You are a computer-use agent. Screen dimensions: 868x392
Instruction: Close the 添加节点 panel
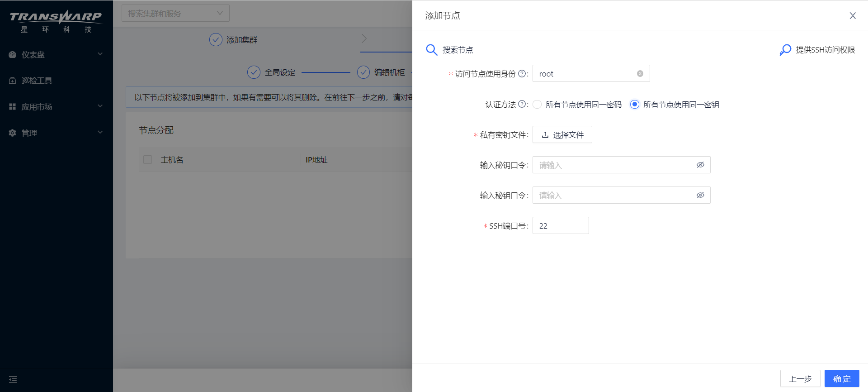tap(853, 15)
